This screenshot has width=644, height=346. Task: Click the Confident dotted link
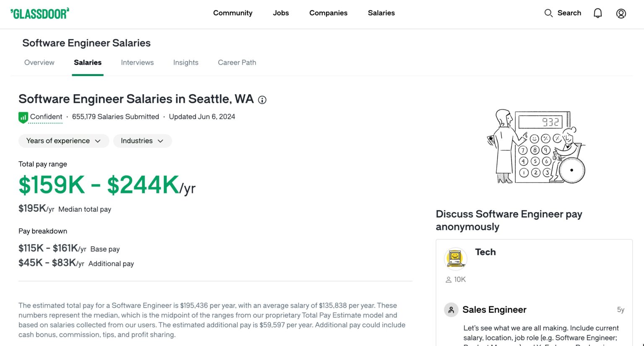tap(46, 117)
